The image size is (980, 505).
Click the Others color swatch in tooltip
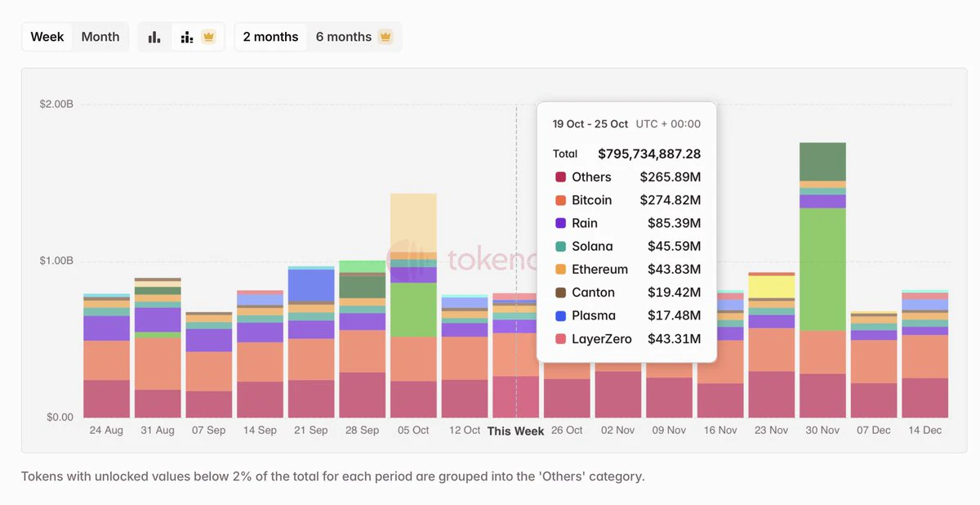click(560, 177)
